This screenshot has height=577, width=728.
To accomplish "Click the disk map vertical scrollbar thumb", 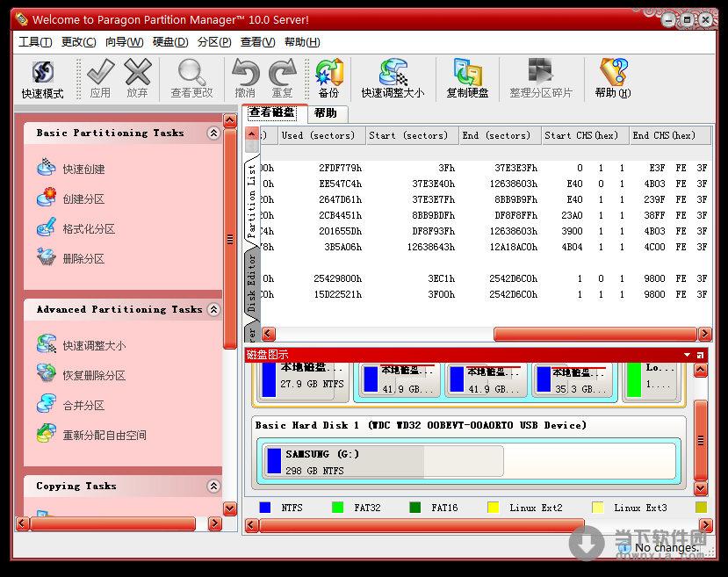I will [x=701, y=440].
